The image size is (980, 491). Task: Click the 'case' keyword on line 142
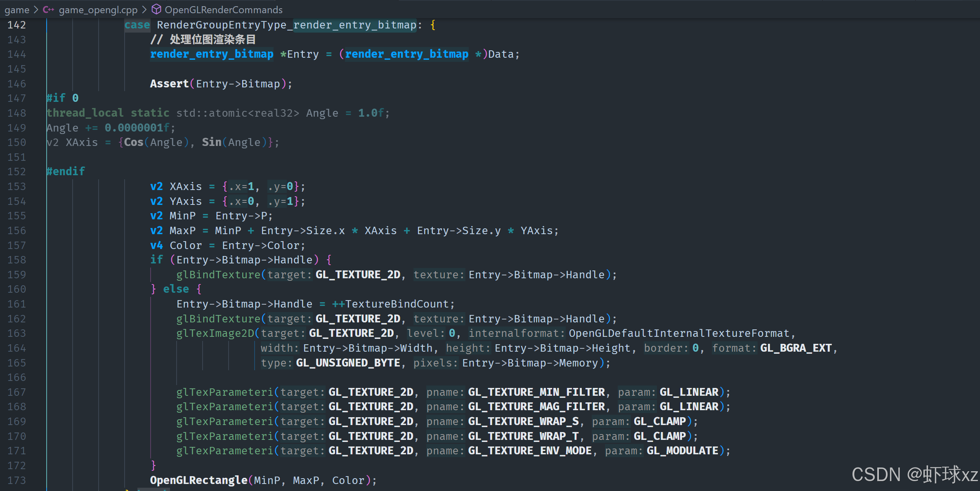click(137, 25)
